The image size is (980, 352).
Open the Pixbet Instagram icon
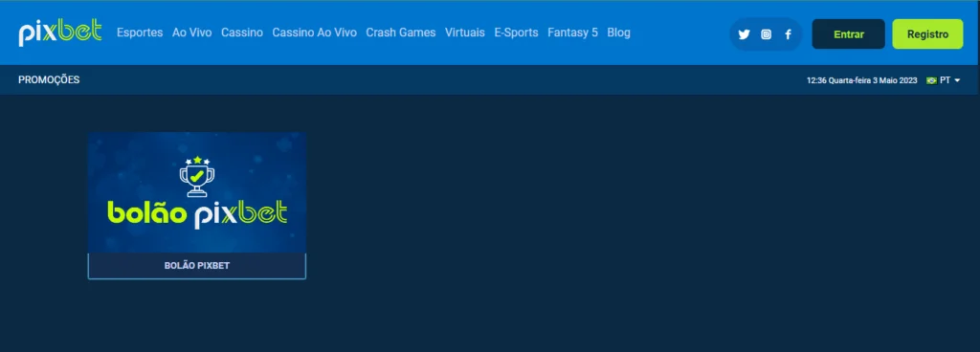(767, 34)
